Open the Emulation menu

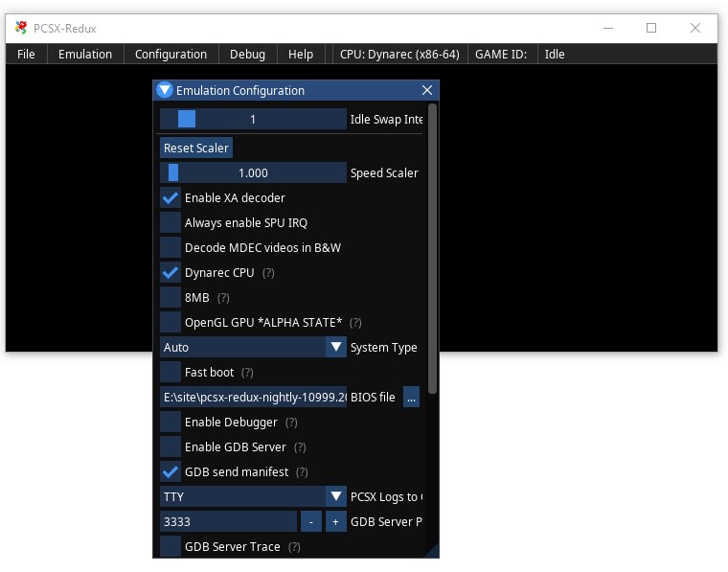(85, 55)
